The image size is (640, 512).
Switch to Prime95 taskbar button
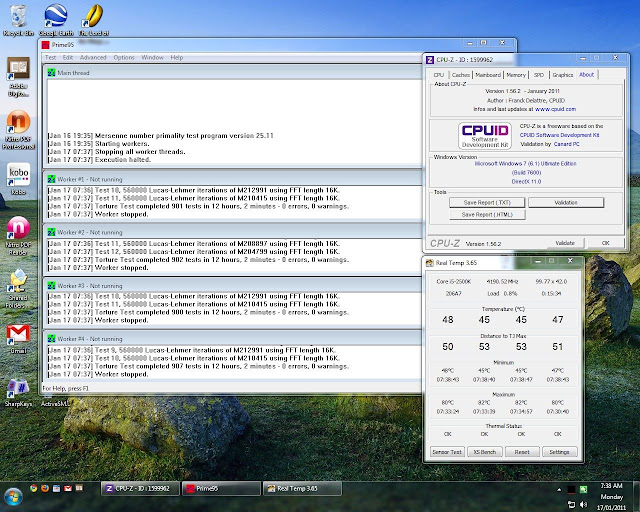[221, 489]
